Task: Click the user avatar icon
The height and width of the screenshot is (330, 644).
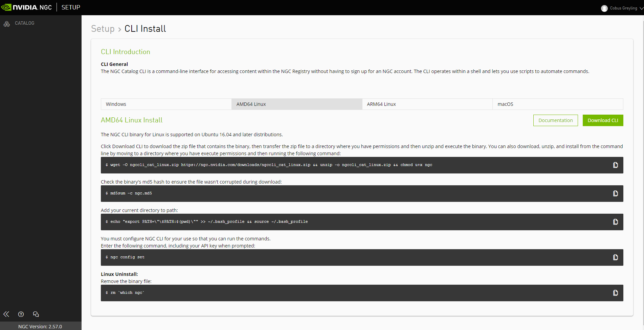Action: click(604, 8)
